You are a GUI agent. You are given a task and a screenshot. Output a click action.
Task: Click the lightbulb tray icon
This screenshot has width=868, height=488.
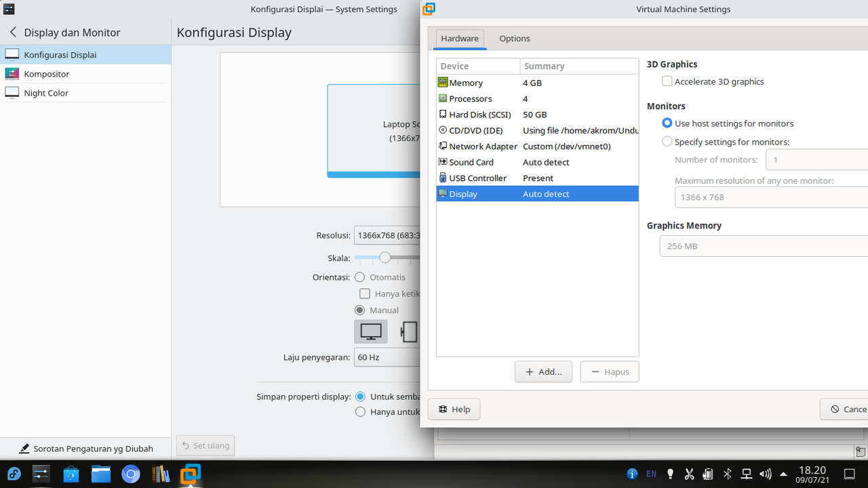tap(670, 474)
